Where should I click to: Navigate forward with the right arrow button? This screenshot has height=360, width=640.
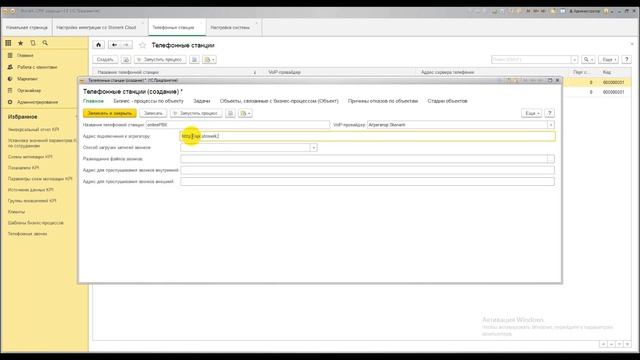(127, 45)
